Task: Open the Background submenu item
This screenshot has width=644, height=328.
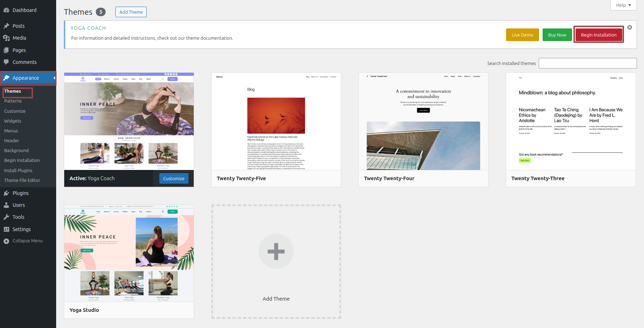Action: pos(16,150)
